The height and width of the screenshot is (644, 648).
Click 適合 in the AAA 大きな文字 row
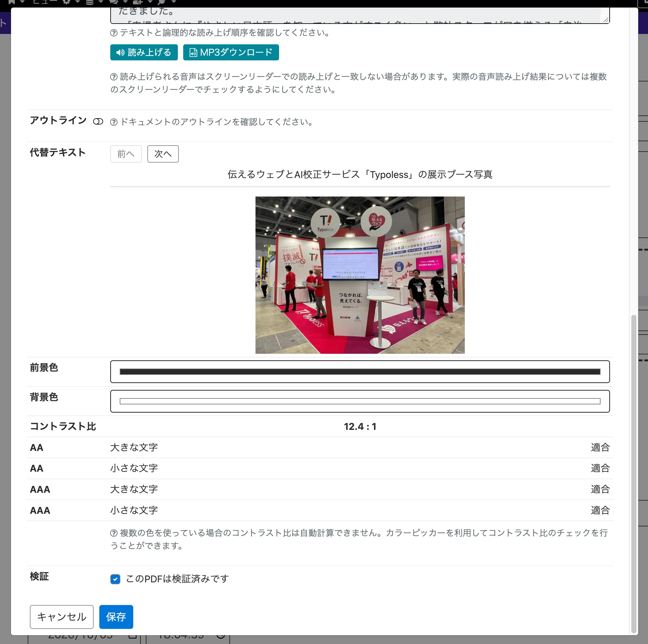click(600, 489)
